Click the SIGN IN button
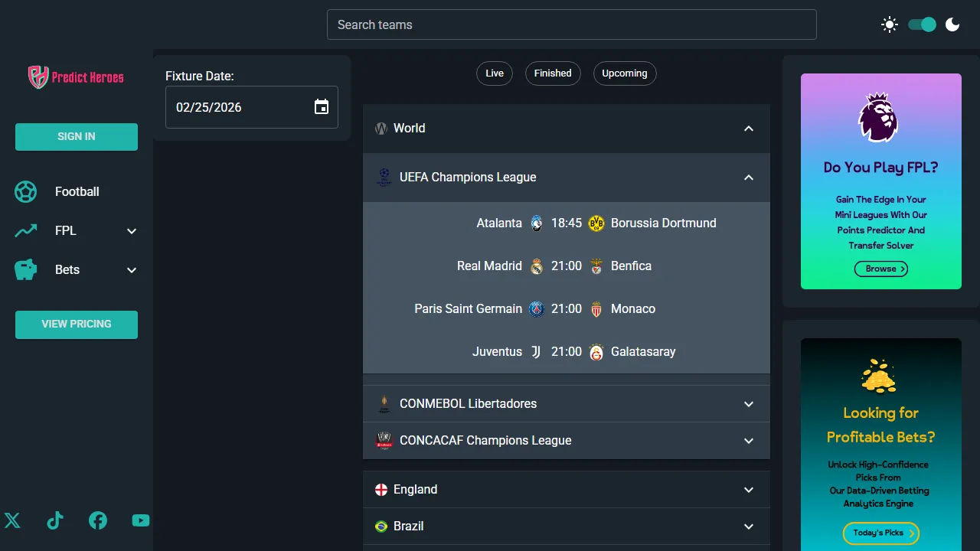The height and width of the screenshot is (551, 980). [x=76, y=136]
